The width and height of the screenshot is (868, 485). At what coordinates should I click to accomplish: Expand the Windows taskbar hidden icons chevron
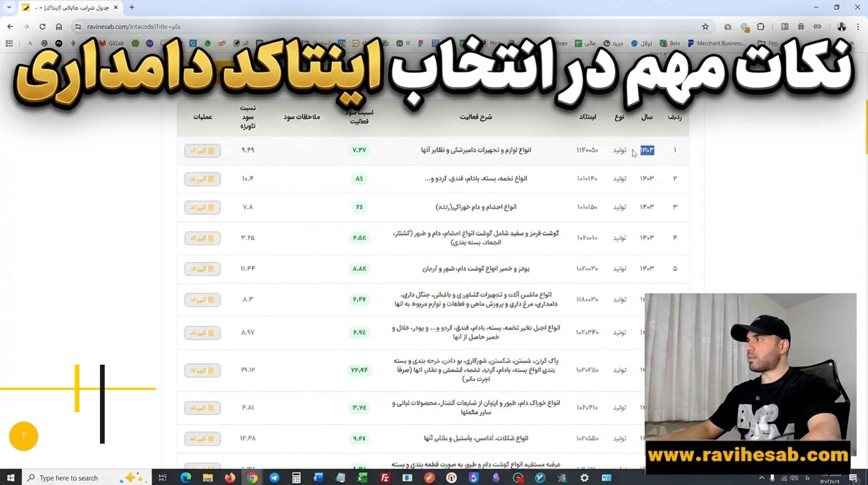[761, 478]
